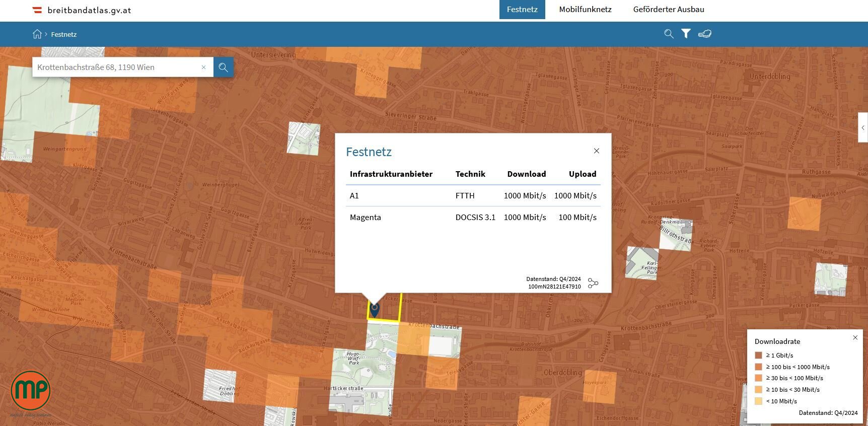This screenshot has height=426, width=868.
Task: Select the Festnetz tab
Action: [x=522, y=10]
